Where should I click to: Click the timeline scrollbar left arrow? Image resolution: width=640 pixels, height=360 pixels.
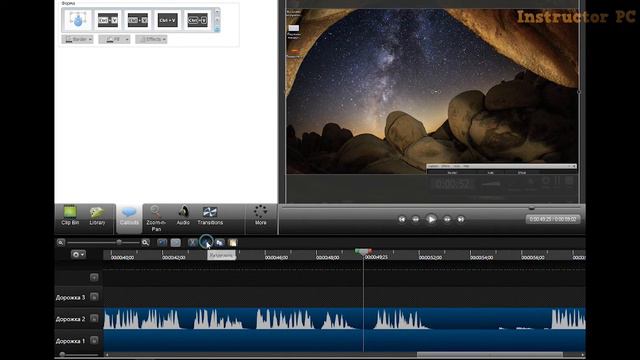pyautogui.click(x=107, y=355)
